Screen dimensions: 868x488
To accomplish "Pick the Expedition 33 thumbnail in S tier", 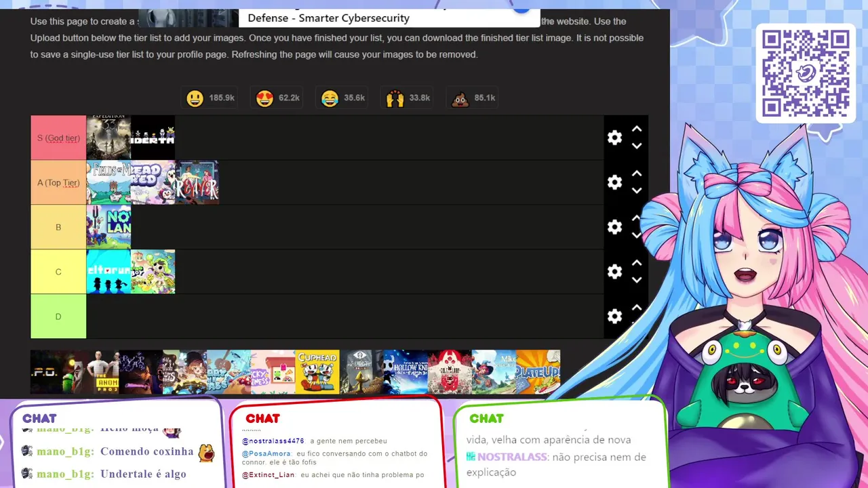I will tap(108, 138).
